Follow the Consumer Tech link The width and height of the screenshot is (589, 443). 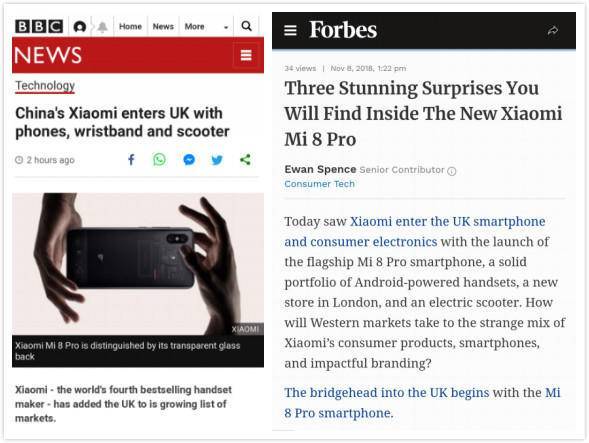[319, 184]
